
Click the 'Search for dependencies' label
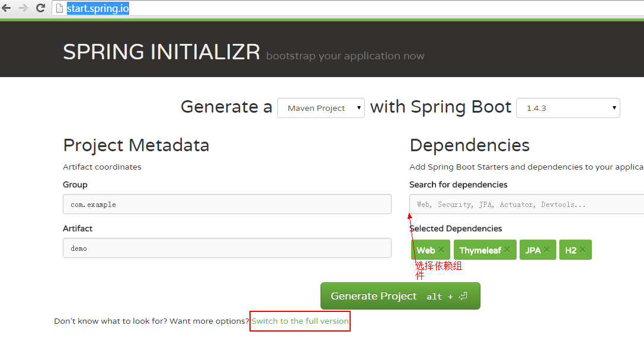pyautogui.click(x=459, y=184)
